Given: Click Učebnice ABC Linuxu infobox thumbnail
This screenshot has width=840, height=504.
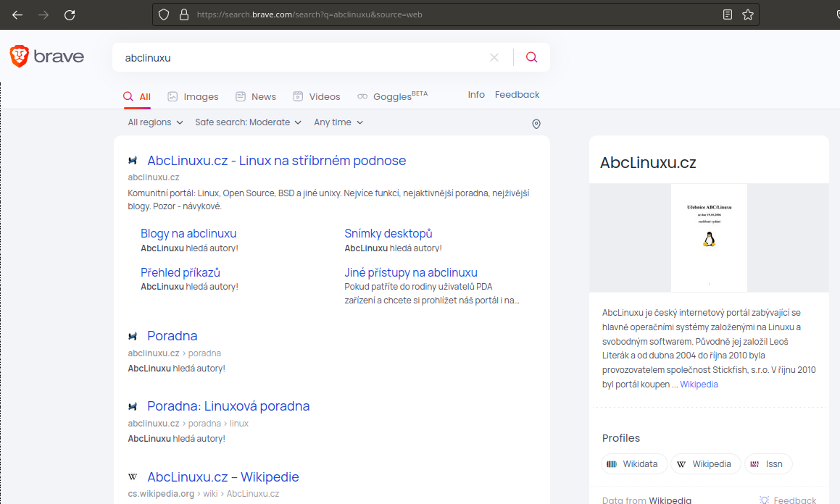Looking at the screenshot, I should point(710,238).
